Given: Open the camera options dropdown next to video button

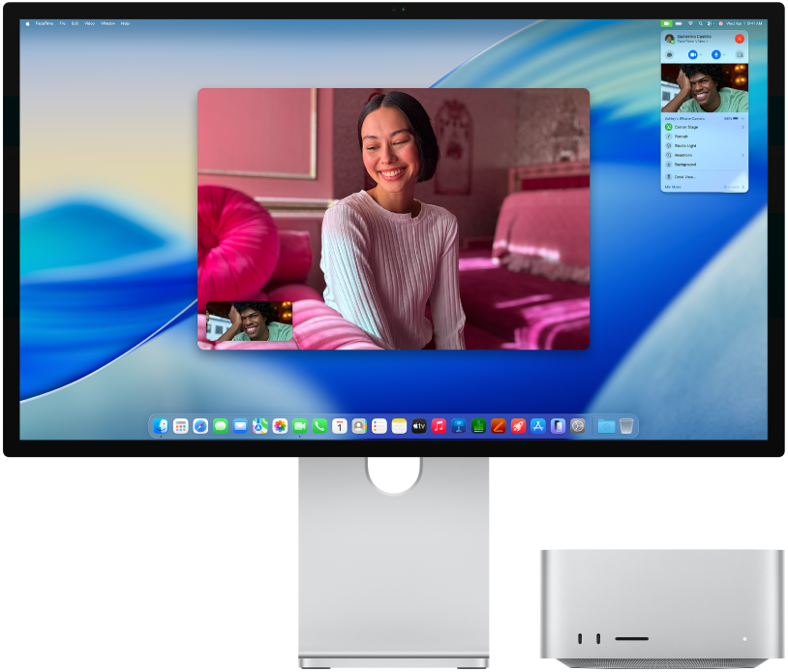Looking at the screenshot, I should coord(701,54).
